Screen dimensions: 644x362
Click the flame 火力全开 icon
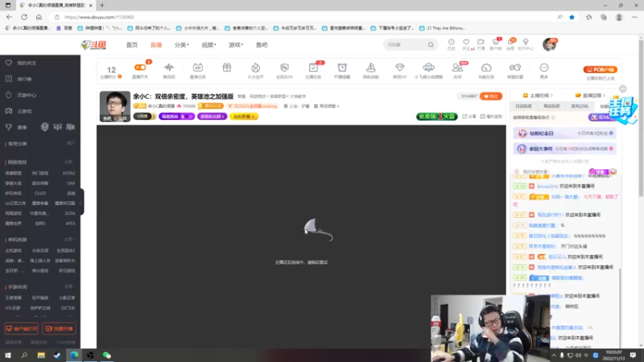point(255,68)
